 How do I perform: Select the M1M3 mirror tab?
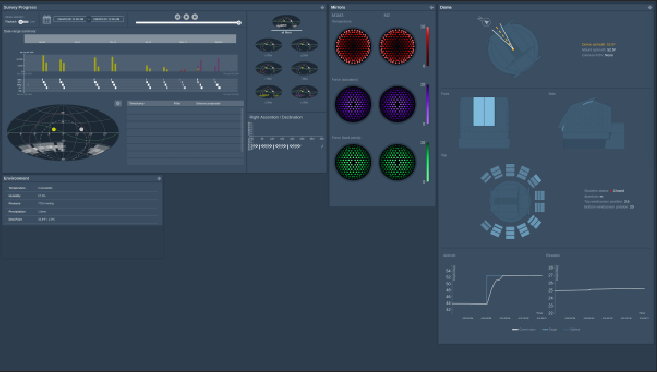337,15
